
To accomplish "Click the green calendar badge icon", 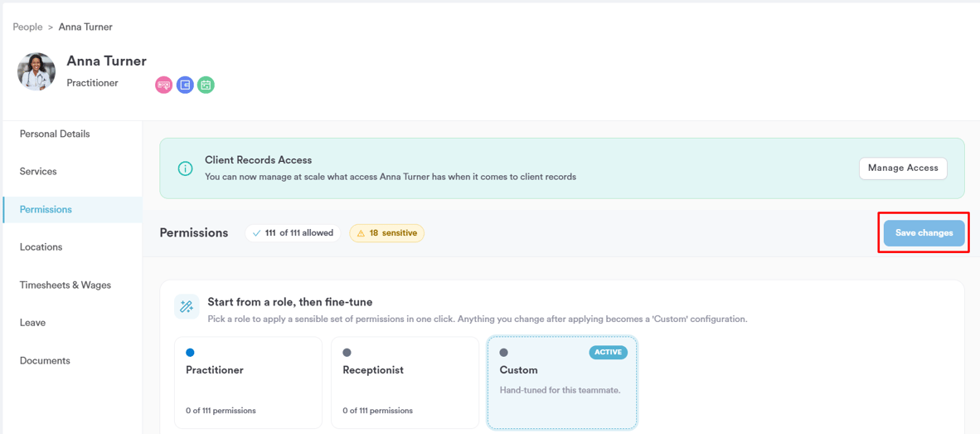I will coord(206,85).
